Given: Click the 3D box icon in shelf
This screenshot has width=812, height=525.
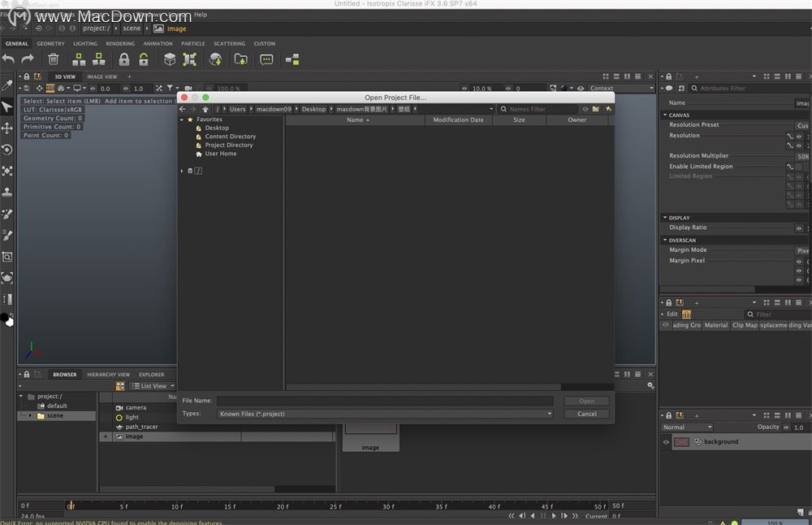Looking at the screenshot, I should [170, 59].
